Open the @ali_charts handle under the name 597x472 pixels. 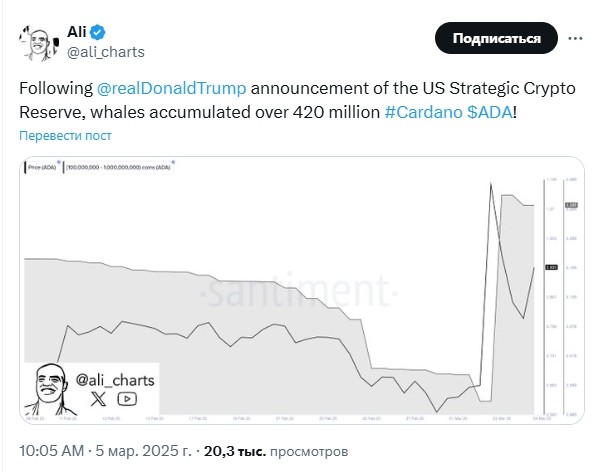point(106,52)
